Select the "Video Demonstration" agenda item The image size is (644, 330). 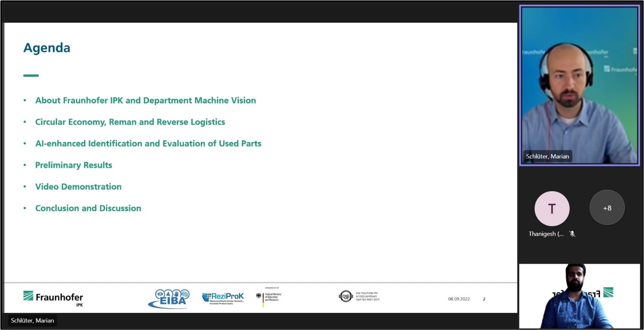coord(78,187)
